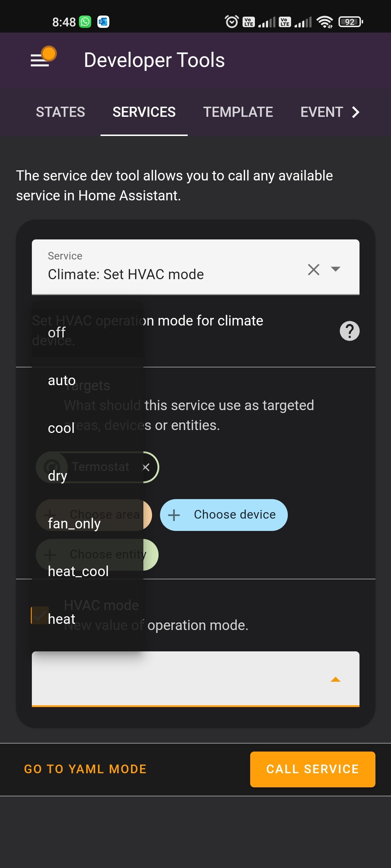Select the 'off' HVAC mode option
391x868 pixels.
coord(57,333)
